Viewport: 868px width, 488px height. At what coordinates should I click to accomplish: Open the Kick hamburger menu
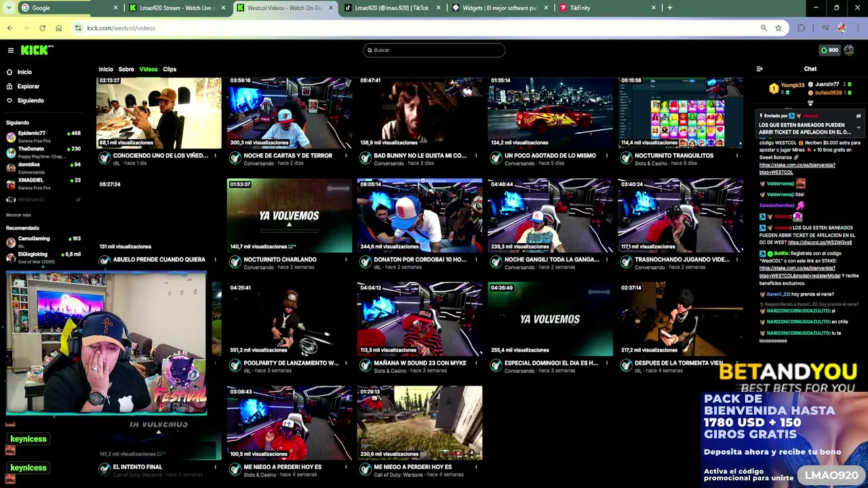11,50
